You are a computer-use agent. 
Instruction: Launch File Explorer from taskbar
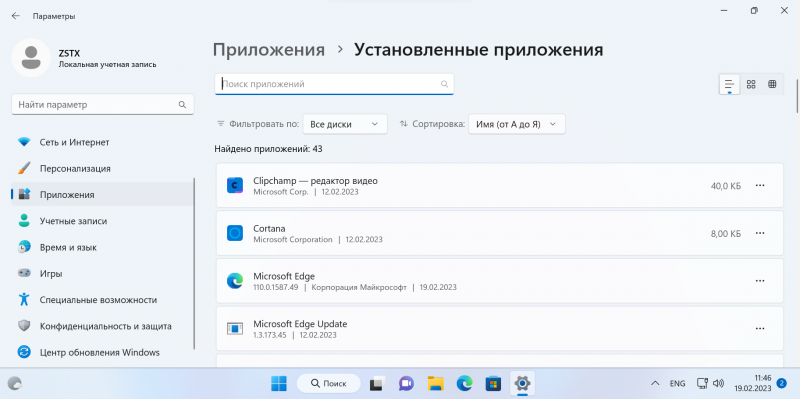pyautogui.click(x=435, y=383)
